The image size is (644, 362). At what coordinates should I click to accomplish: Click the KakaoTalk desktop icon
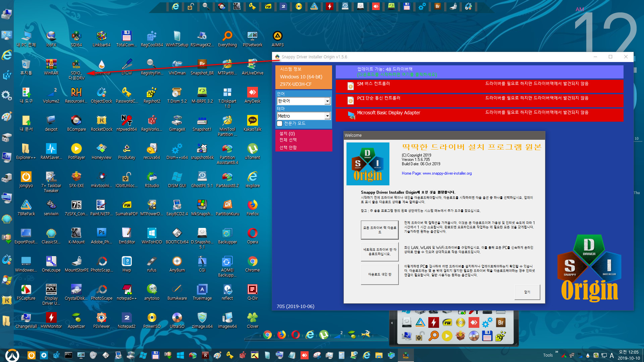pos(252,123)
